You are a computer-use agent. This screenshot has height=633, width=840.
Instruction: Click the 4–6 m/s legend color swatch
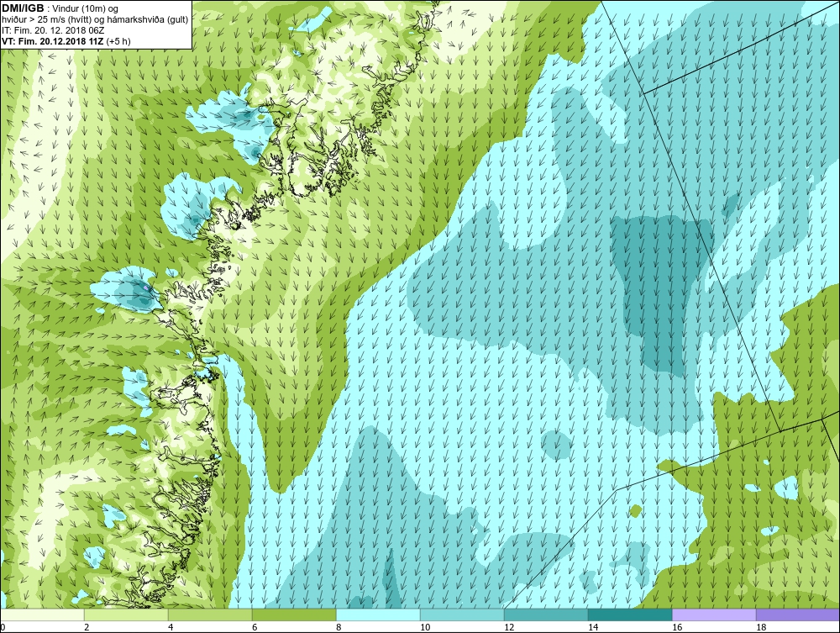(x=210, y=615)
